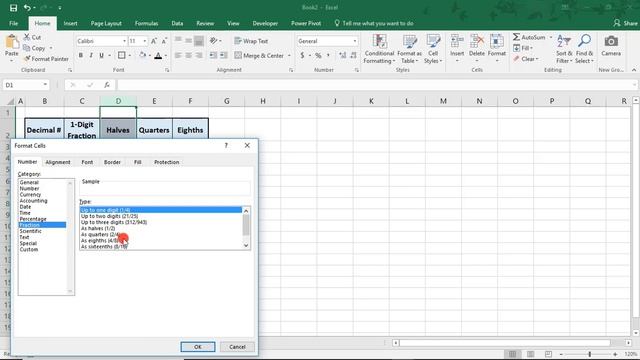
Task: Open Conditional Formatting menu
Action: [x=379, y=49]
